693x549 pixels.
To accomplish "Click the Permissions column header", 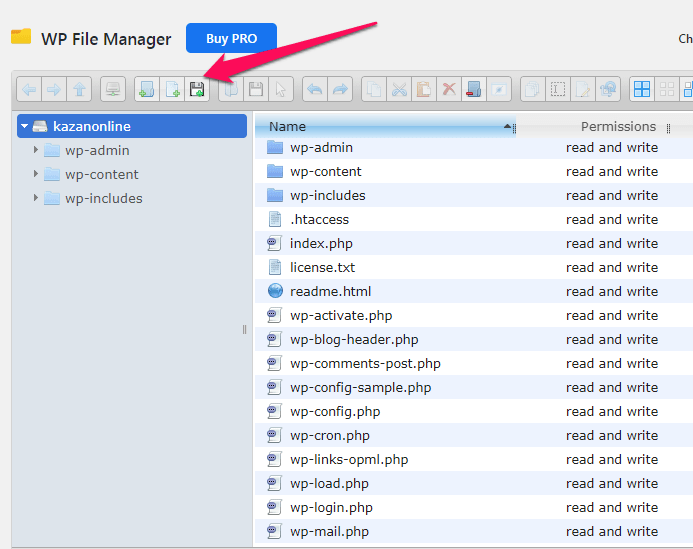I will click(x=618, y=127).
